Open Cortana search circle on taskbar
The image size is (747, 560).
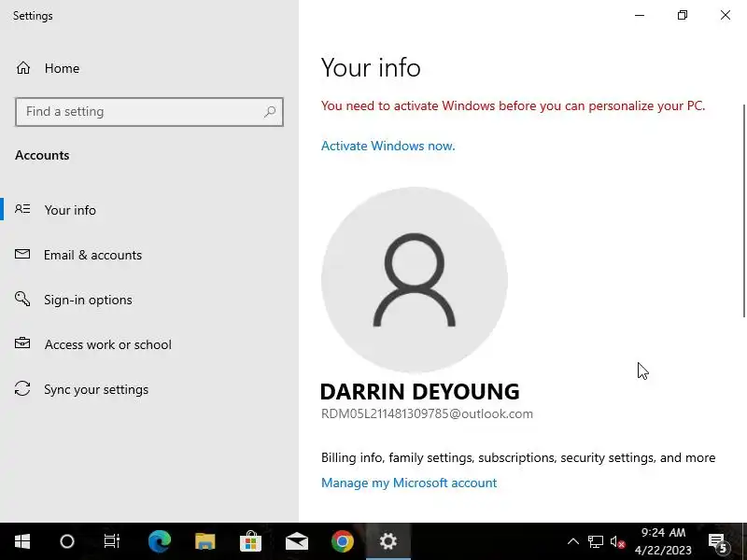[66, 541]
